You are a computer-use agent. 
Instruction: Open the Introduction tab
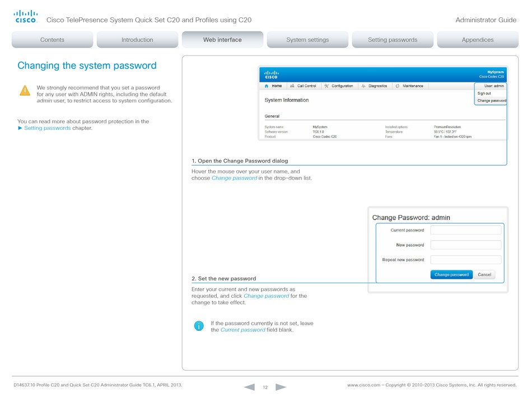click(x=137, y=40)
